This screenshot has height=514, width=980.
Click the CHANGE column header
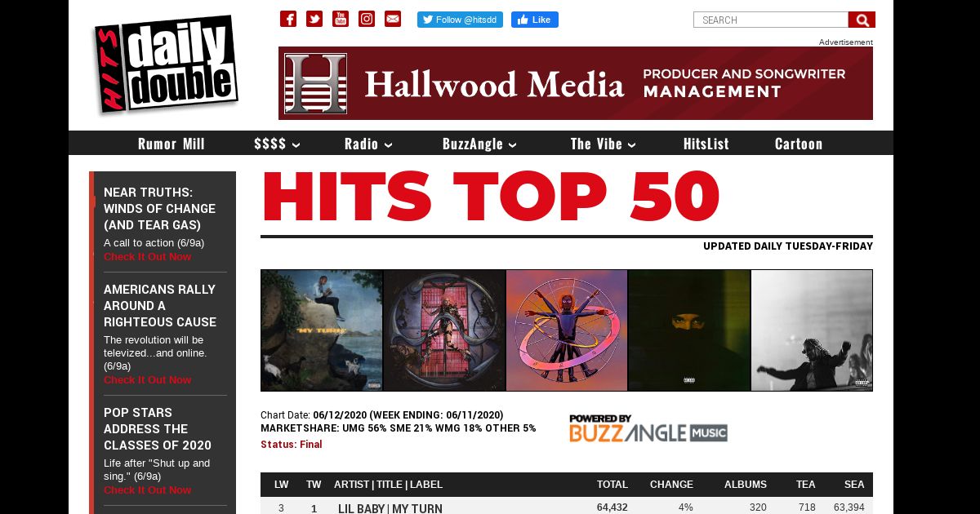pyautogui.click(x=671, y=485)
